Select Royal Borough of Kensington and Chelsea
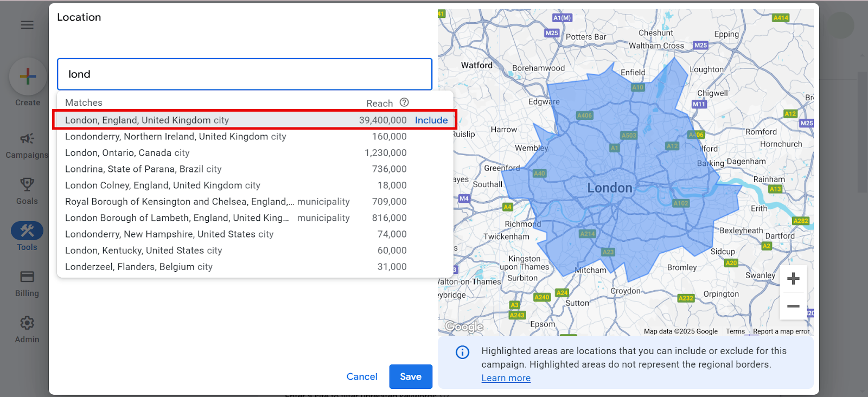 255,202
